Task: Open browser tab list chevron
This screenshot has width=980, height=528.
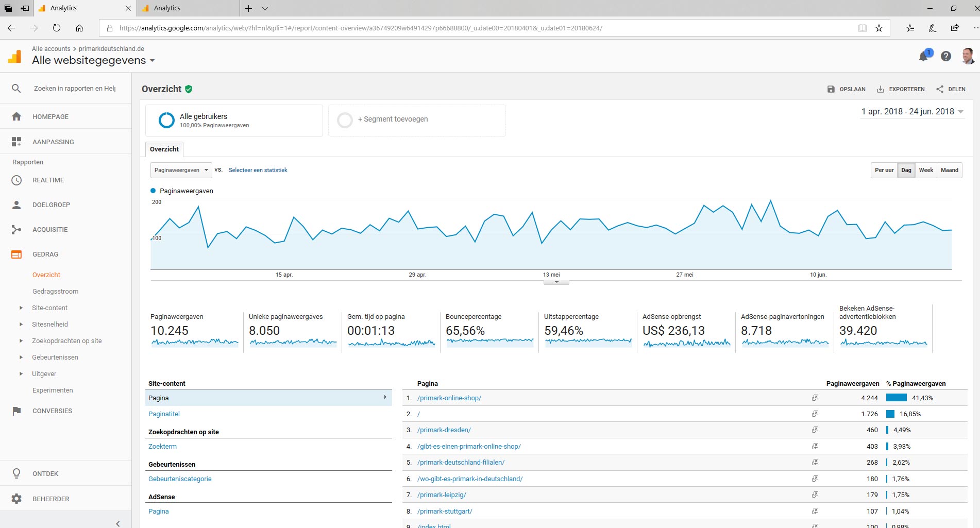Action: point(265,8)
